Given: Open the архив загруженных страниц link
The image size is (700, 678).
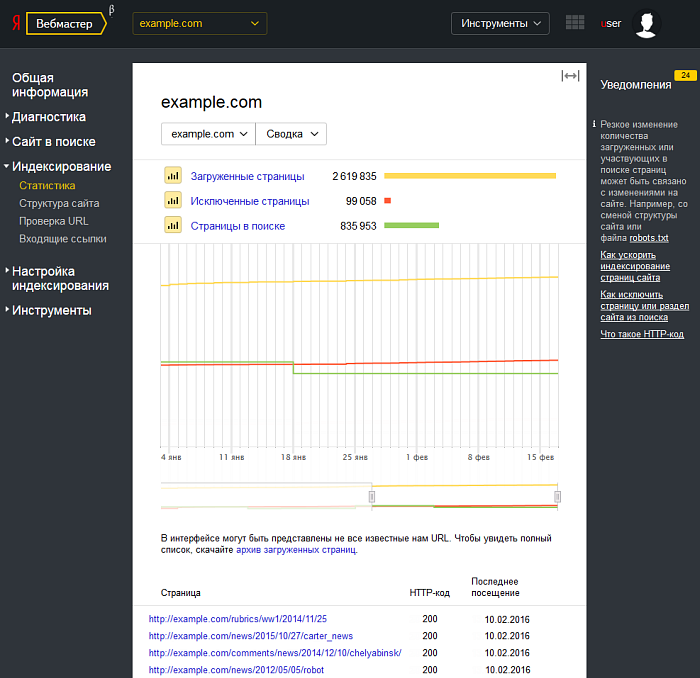Looking at the screenshot, I should [x=296, y=550].
